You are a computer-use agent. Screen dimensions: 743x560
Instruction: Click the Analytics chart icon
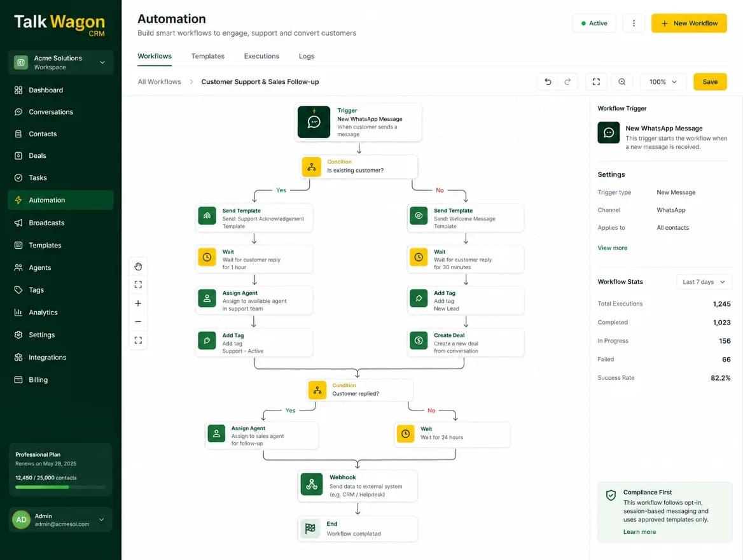click(x=18, y=312)
